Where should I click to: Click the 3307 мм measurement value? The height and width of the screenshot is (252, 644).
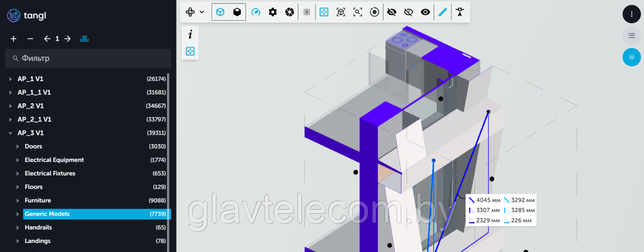coord(488,210)
